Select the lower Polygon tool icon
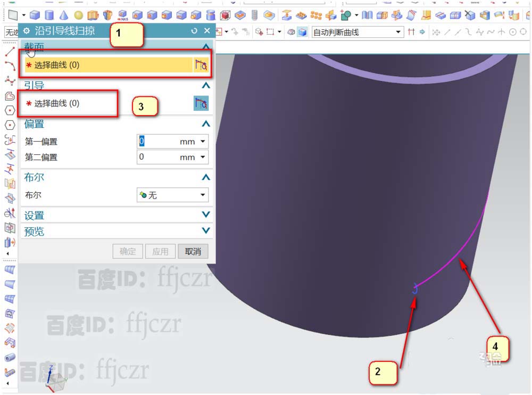Screen dimensions: 532x395 10,125
